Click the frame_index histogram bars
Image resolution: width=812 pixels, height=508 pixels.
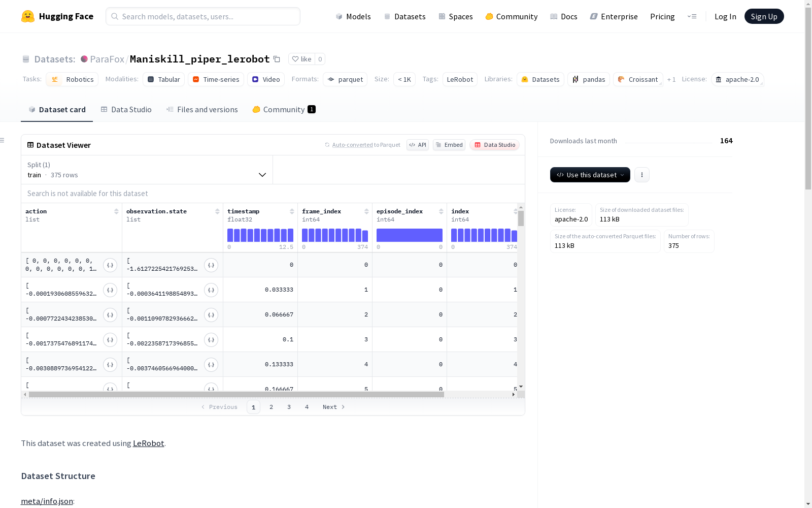335,235
